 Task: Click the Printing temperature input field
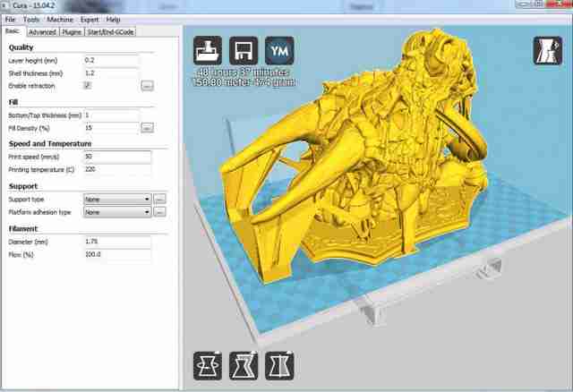[x=117, y=169]
